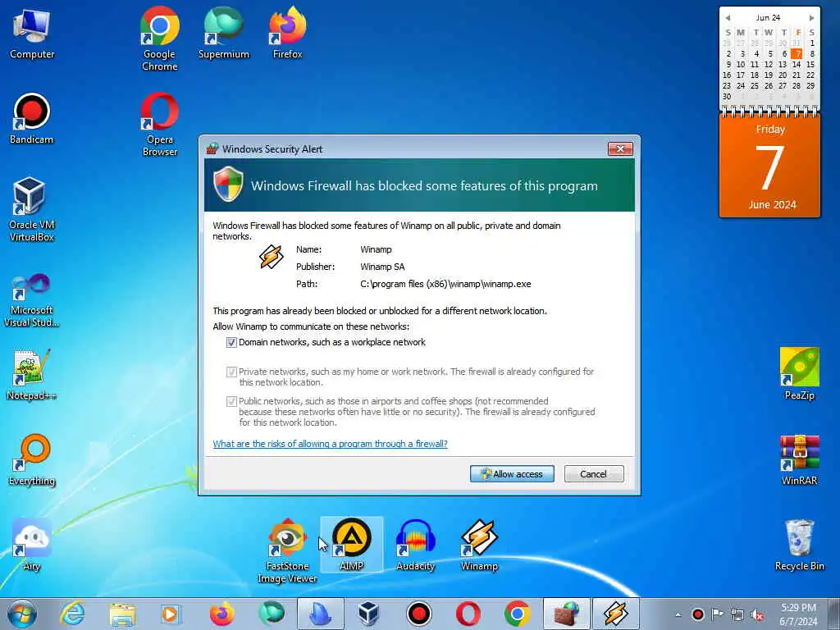Click the Internet Explorer taskbar icon
Image resolution: width=840 pixels, height=630 pixels.
point(72,614)
